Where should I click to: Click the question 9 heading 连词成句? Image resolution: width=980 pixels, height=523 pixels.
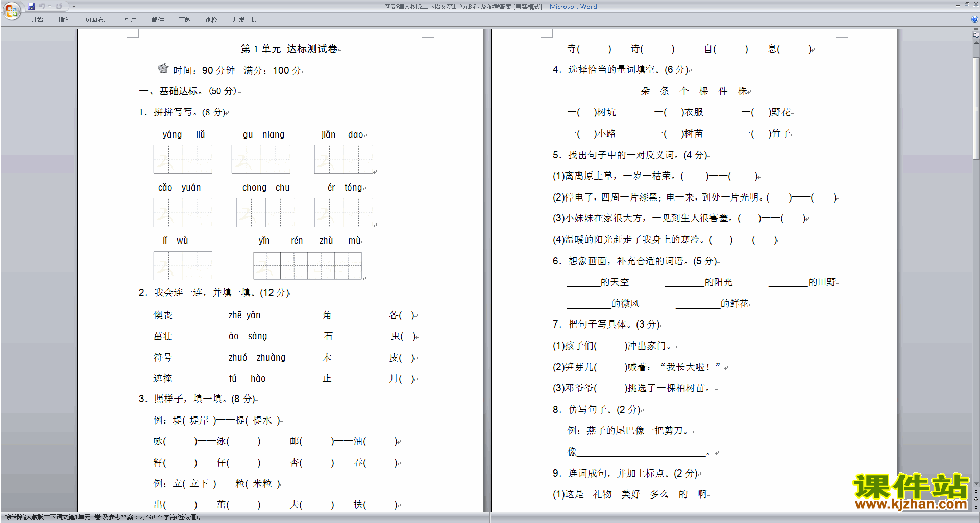(626, 474)
